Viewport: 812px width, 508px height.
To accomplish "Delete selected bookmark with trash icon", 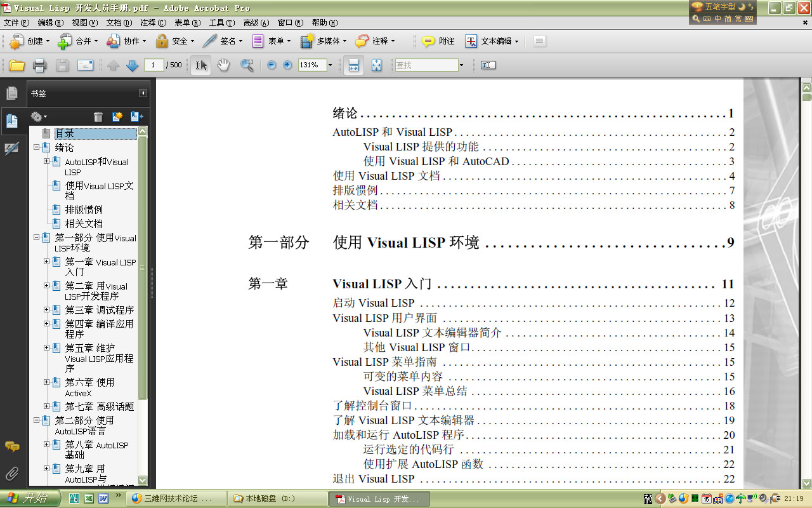I will click(x=98, y=116).
